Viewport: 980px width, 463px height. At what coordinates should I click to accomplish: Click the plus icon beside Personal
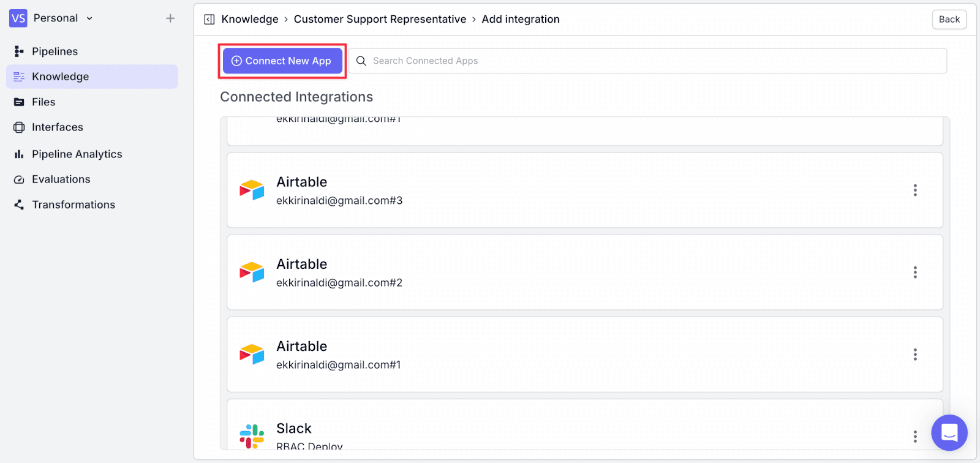point(170,18)
